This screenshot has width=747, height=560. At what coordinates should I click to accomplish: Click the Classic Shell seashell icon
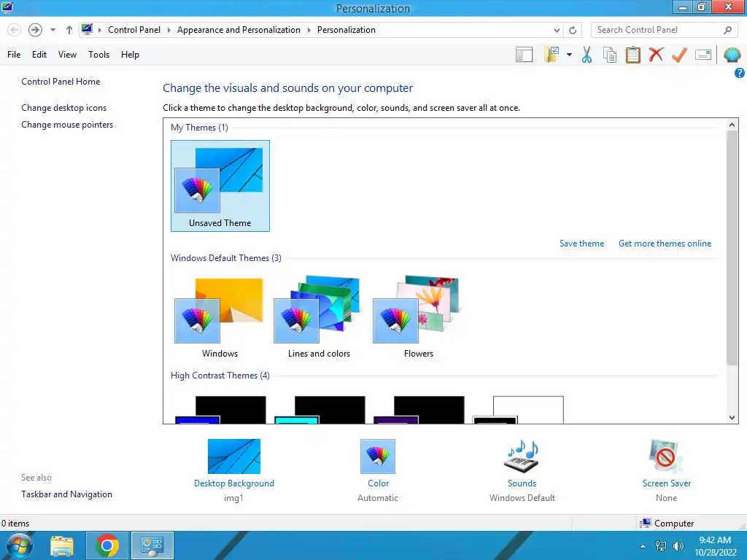(x=732, y=55)
